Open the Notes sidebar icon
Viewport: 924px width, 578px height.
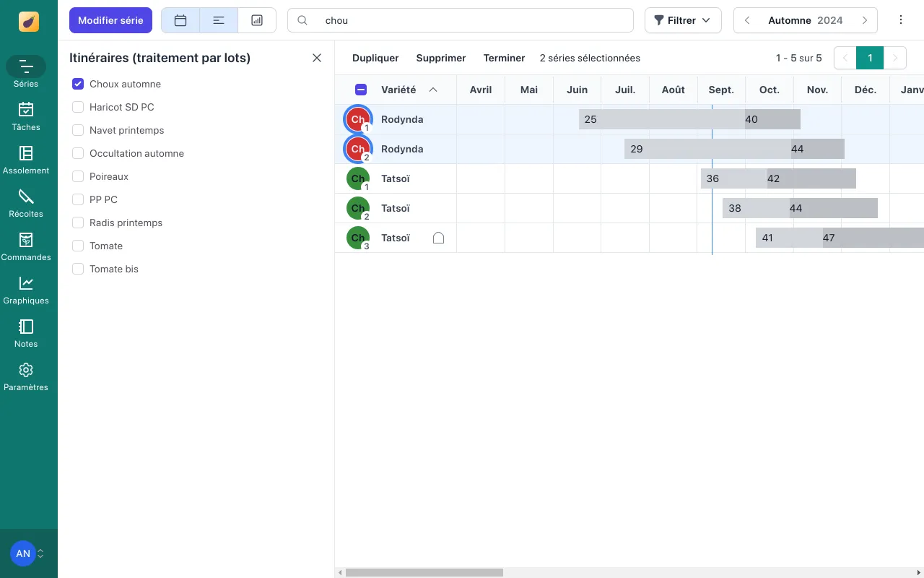point(26,333)
